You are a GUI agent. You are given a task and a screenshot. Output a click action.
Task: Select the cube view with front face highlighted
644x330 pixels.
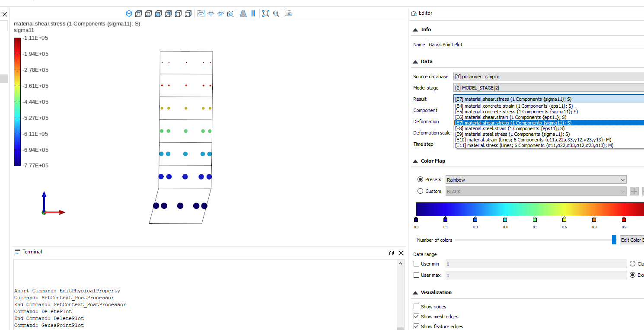[x=158, y=13]
